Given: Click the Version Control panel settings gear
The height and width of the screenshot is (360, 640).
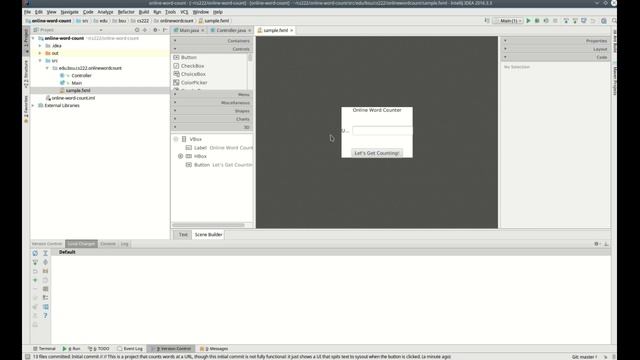Looking at the screenshot, I should tap(597, 244).
